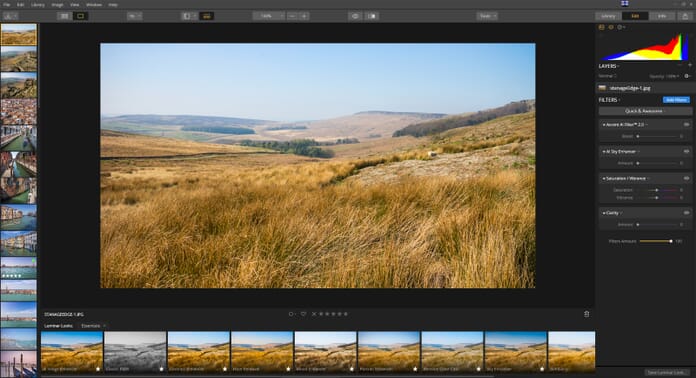Select the Luminar Looks tab label
This screenshot has width=696, height=378.
[58, 326]
